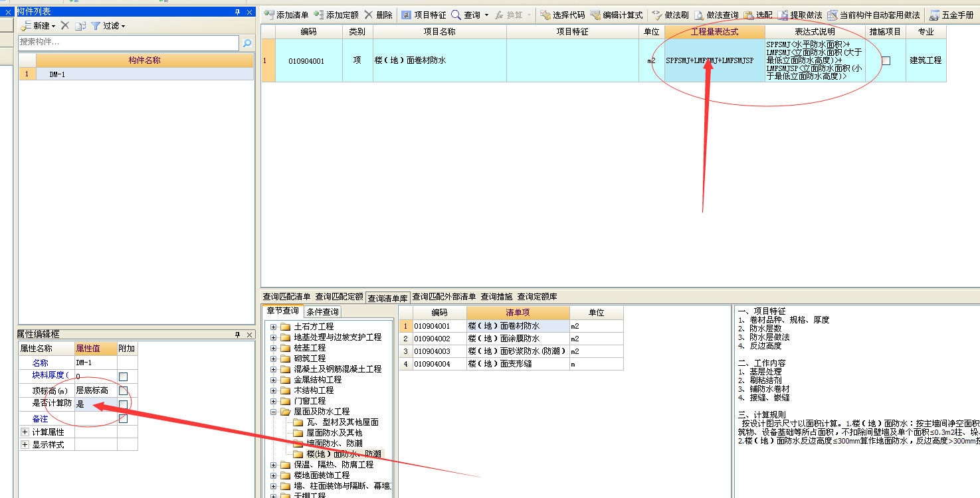Click 添加定额 toolbar button
The height and width of the screenshot is (498, 980).
pyautogui.click(x=336, y=15)
